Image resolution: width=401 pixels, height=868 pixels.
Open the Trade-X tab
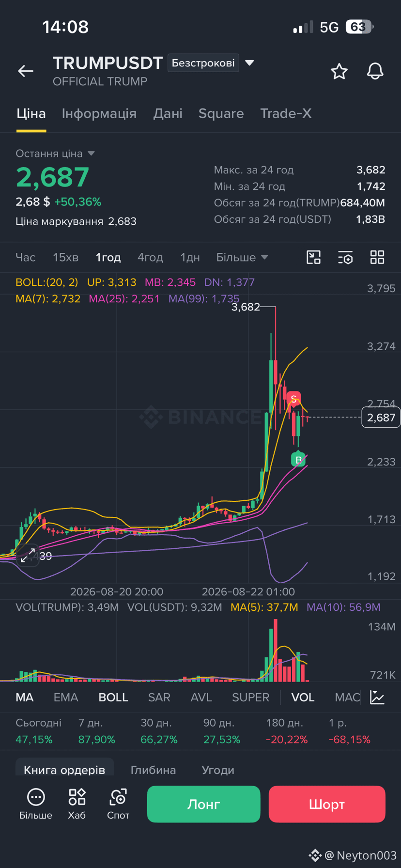[286, 114]
